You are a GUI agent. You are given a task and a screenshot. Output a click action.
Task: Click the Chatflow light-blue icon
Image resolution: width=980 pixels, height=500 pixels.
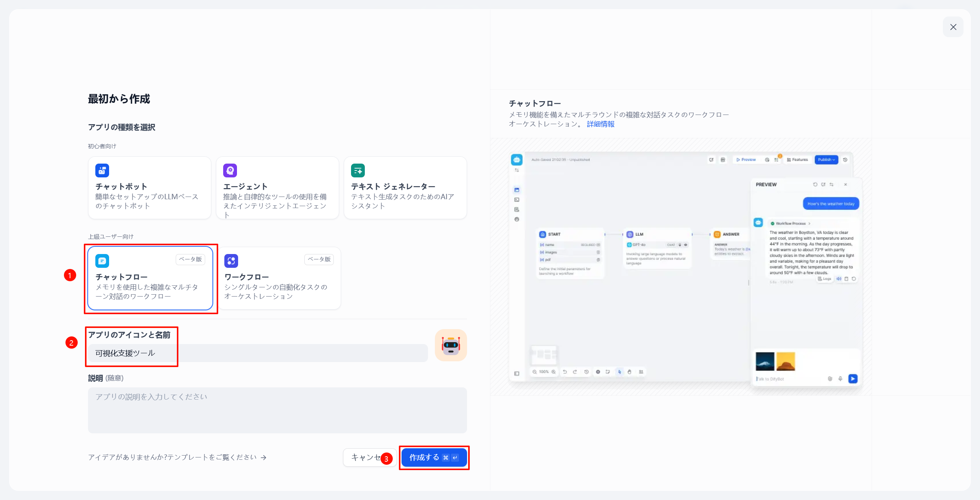pyautogui.click(x=102, y=261)
